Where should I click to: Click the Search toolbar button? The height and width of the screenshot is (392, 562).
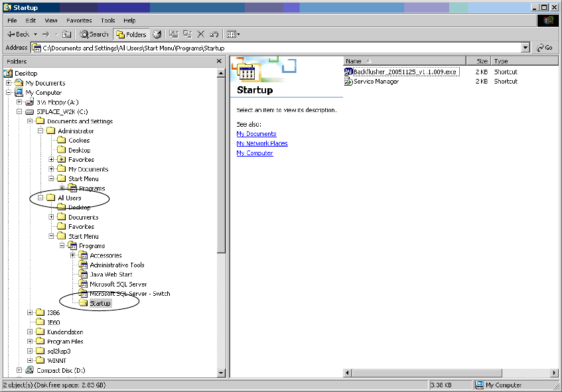94,34
